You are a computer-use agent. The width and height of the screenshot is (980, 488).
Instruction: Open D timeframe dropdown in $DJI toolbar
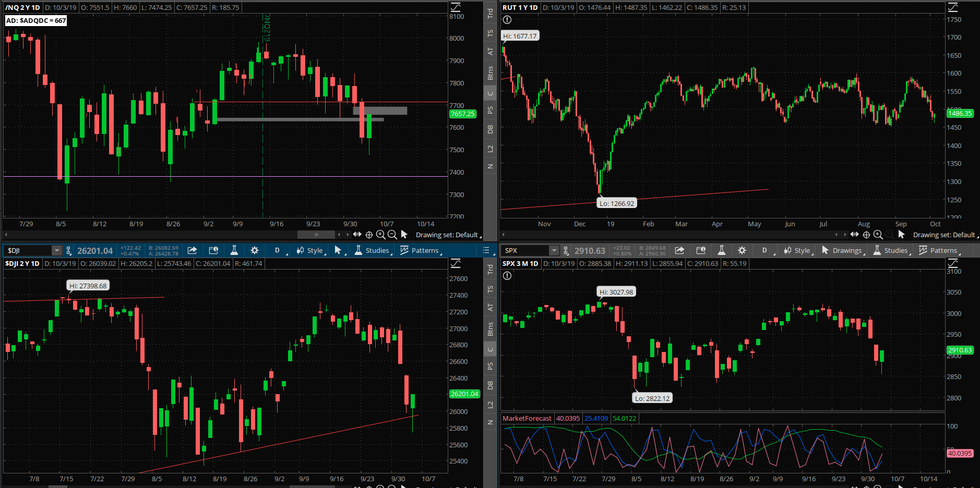(x=279, y=251)
